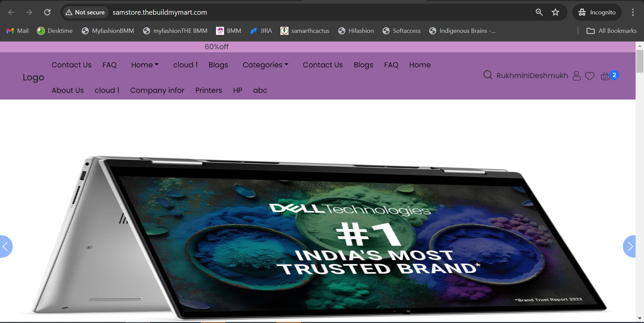Reload the current page

47,12
